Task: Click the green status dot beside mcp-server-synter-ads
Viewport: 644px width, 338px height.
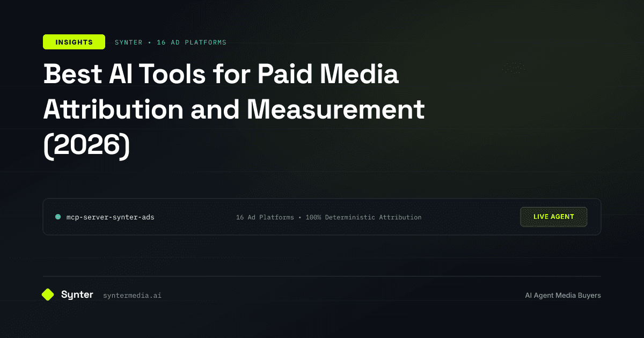Action: [58, 217]
